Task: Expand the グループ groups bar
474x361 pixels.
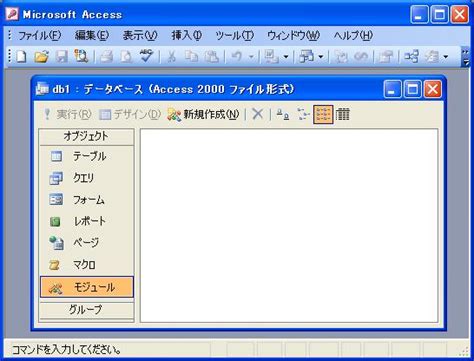Action: tap(86, 310)
